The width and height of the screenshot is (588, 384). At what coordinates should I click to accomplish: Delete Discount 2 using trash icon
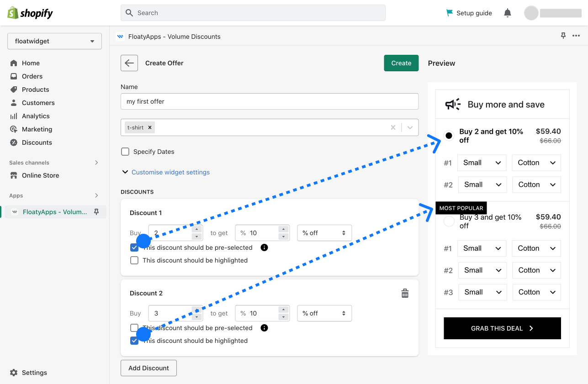(405, 293)
